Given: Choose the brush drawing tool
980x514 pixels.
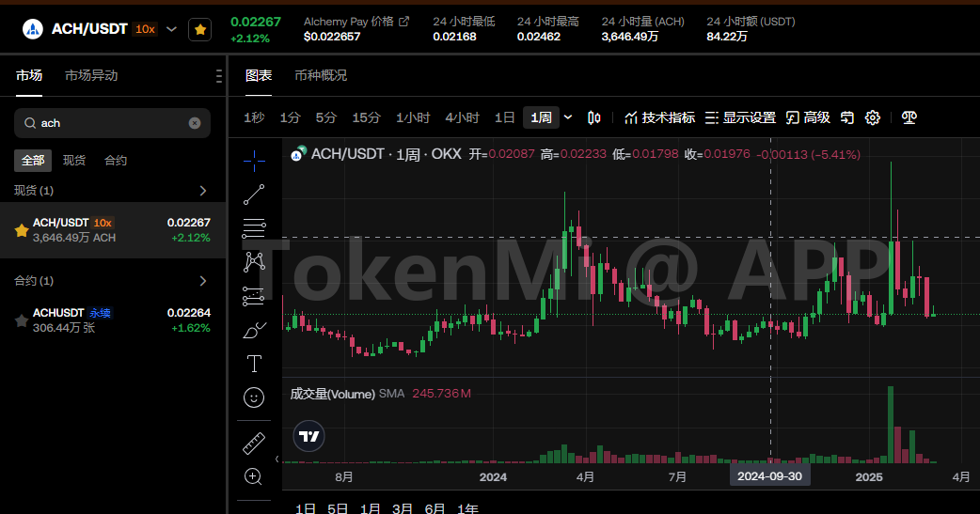Looking at the screenshot, I should click(x=254, y=330).
